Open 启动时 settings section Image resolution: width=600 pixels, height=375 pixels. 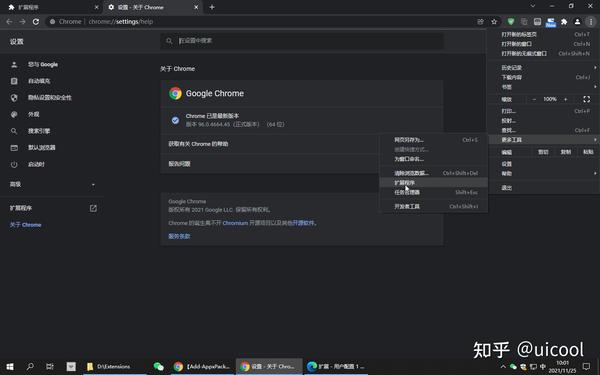click(36, 165)
